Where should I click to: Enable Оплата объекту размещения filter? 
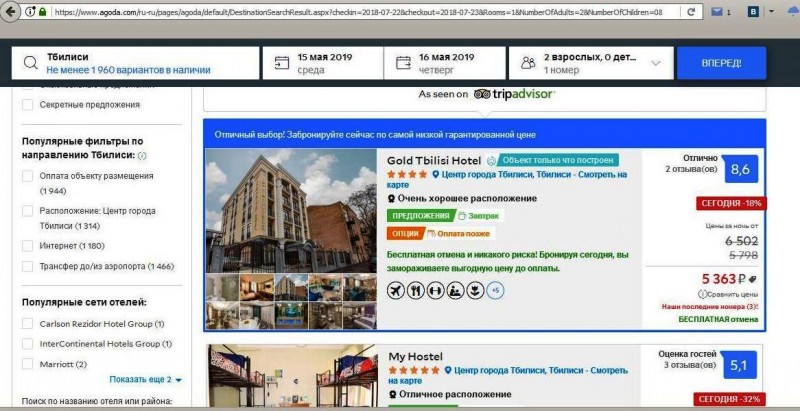click(28, 176)
